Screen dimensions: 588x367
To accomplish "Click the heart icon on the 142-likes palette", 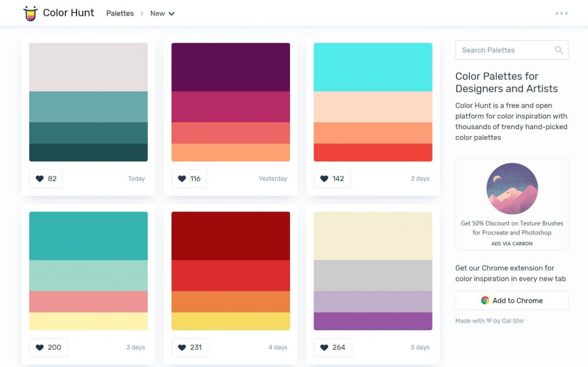I will point(323,179).
